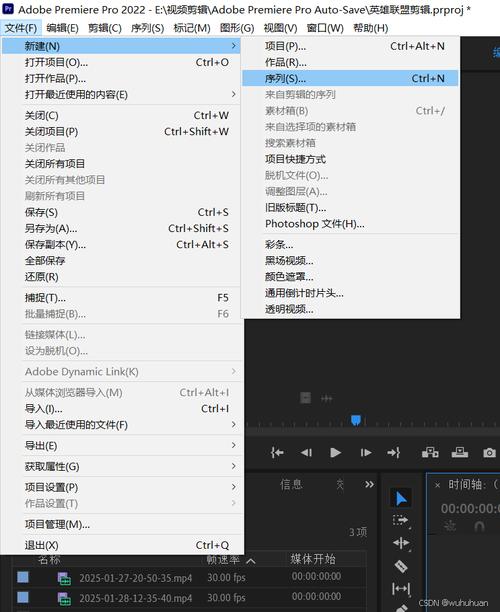
Task: Select Track Select Forward tool
Action: pyautogui.click(x=401, y=521)
